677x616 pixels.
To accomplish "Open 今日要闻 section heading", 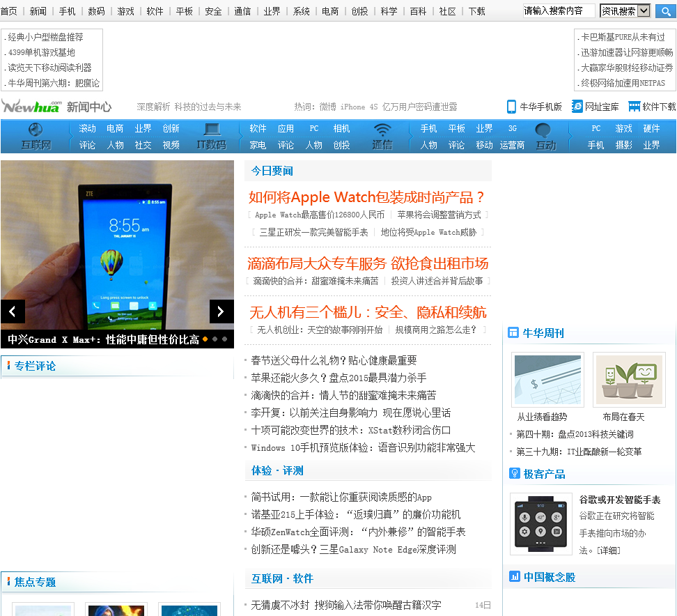I will pyautogui.click(x=272, y=171).
